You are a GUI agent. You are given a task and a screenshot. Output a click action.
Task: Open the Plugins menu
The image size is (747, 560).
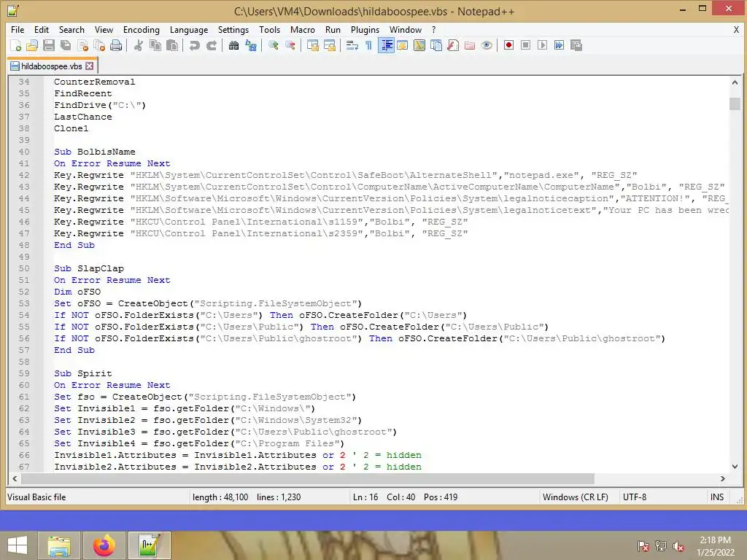tap(365, 29)
